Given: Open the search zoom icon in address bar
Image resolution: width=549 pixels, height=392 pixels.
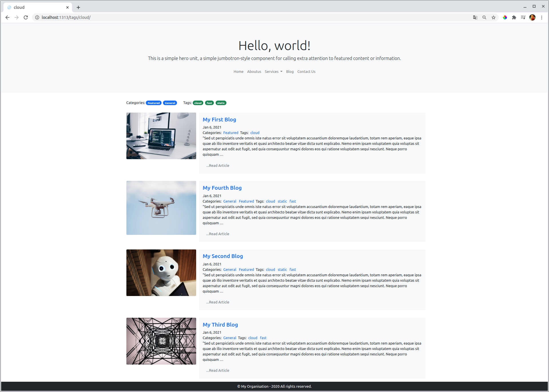Looking at the screenshot, I should tap(484, 17).
